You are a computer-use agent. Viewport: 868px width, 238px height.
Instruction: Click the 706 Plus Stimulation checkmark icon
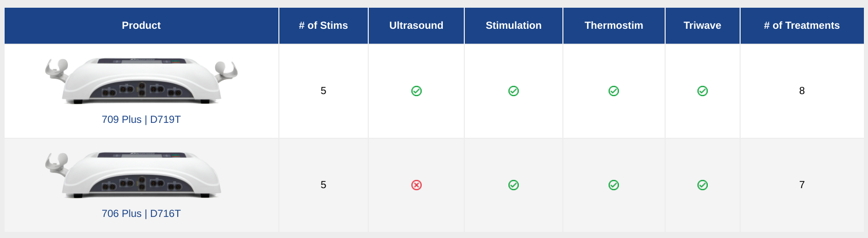[514, 185]
